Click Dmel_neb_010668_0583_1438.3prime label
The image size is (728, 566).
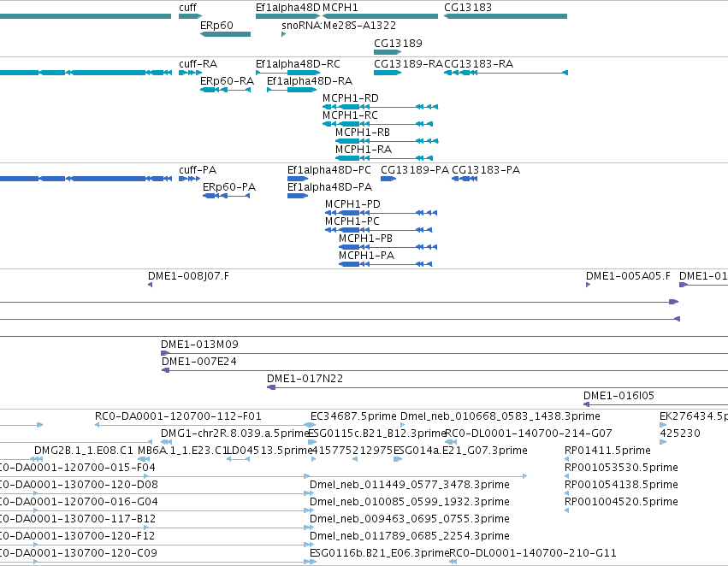pos(500,416)
